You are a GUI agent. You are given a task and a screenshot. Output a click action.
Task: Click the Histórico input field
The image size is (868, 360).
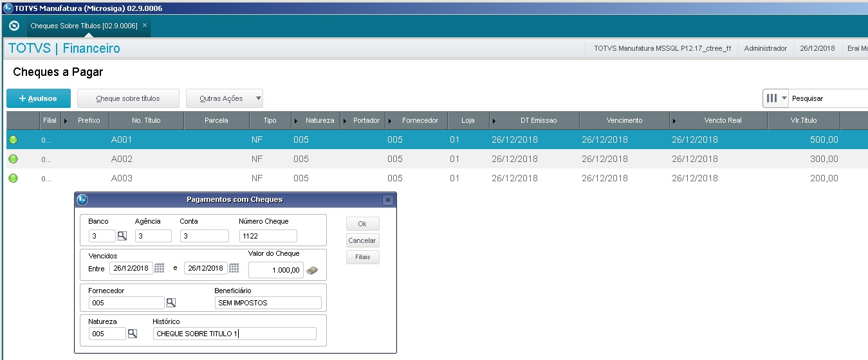(235, 334)
